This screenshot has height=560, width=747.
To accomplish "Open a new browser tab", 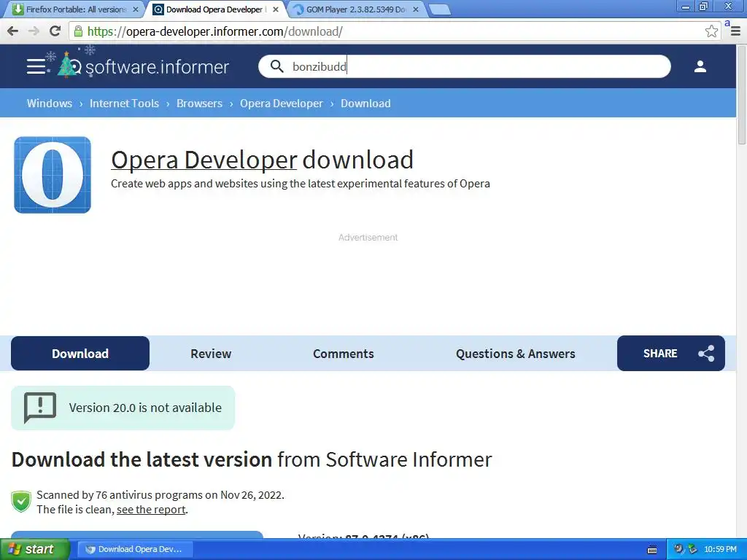I will coord(439,9).
